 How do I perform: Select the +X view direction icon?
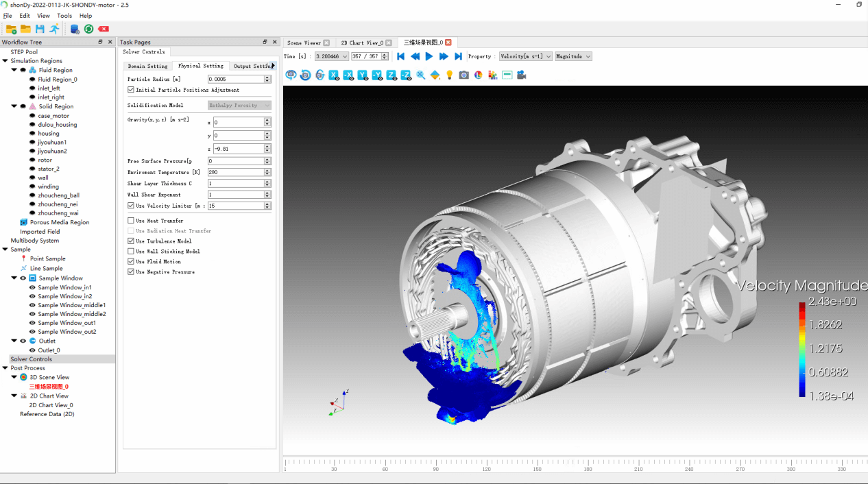[x=334, y=75]
